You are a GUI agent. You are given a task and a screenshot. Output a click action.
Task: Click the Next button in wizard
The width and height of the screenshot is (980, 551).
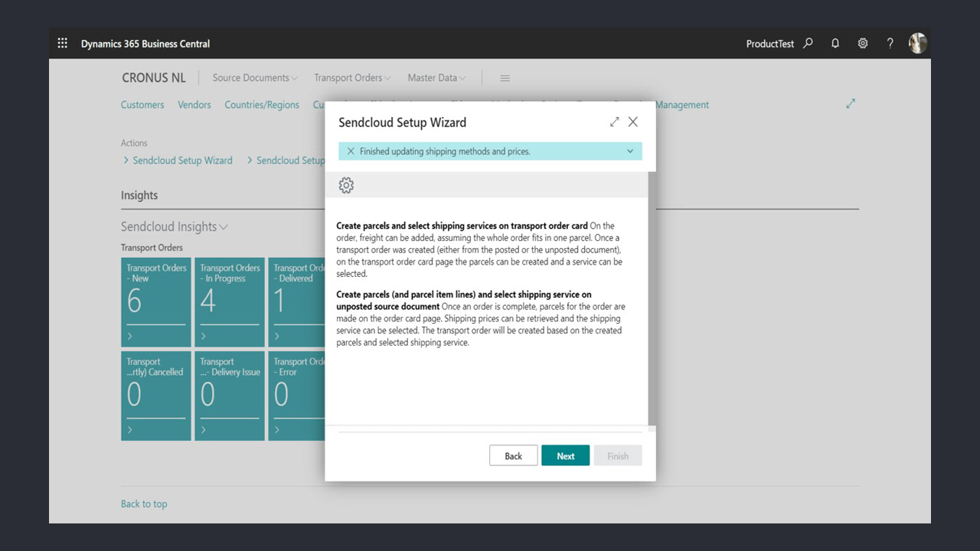[566, 455]
